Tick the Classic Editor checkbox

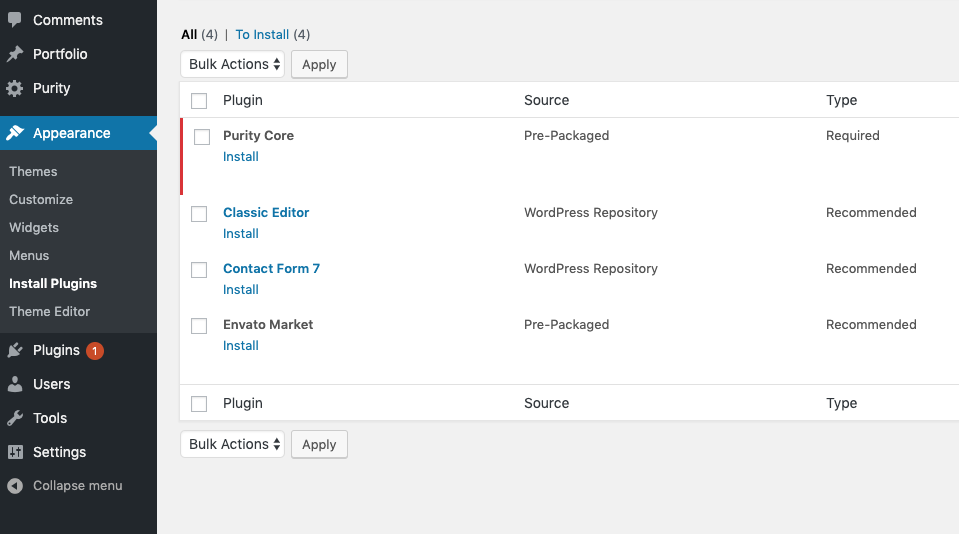199,213
